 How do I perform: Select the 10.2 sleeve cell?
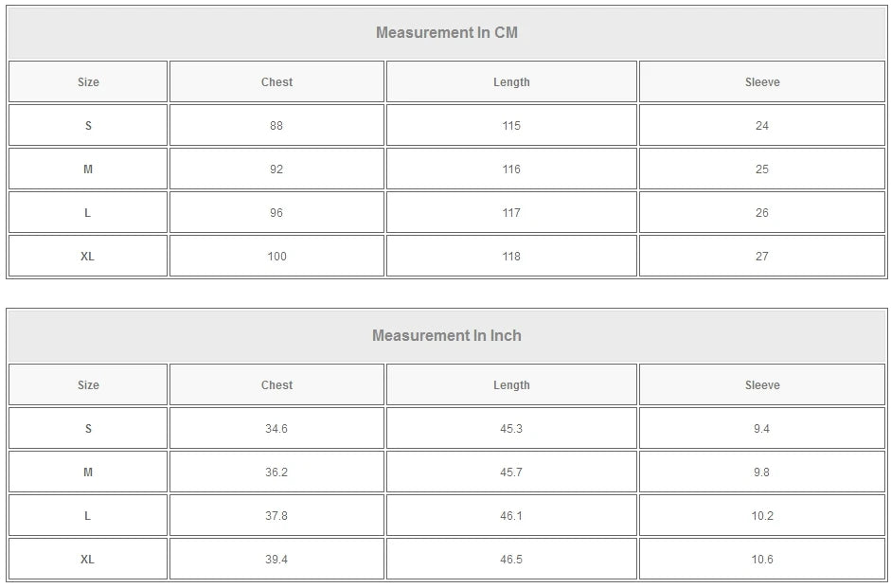pos(762,516)
